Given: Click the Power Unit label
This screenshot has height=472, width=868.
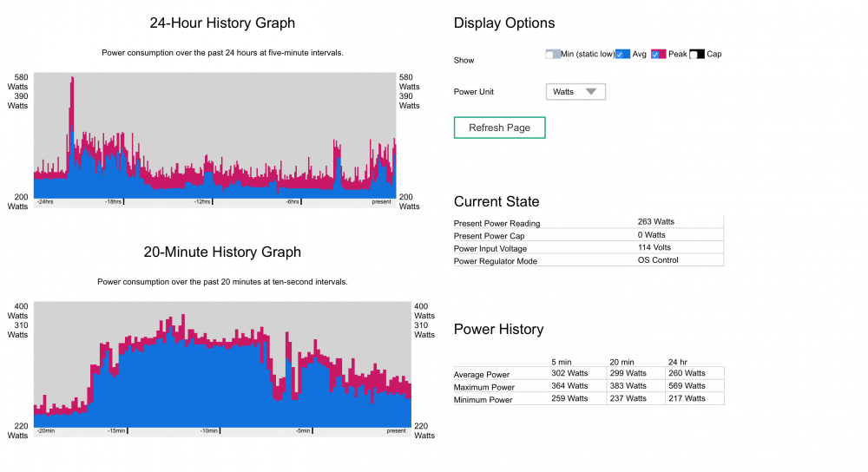Looking at the screenshot, I should [473, 92].
